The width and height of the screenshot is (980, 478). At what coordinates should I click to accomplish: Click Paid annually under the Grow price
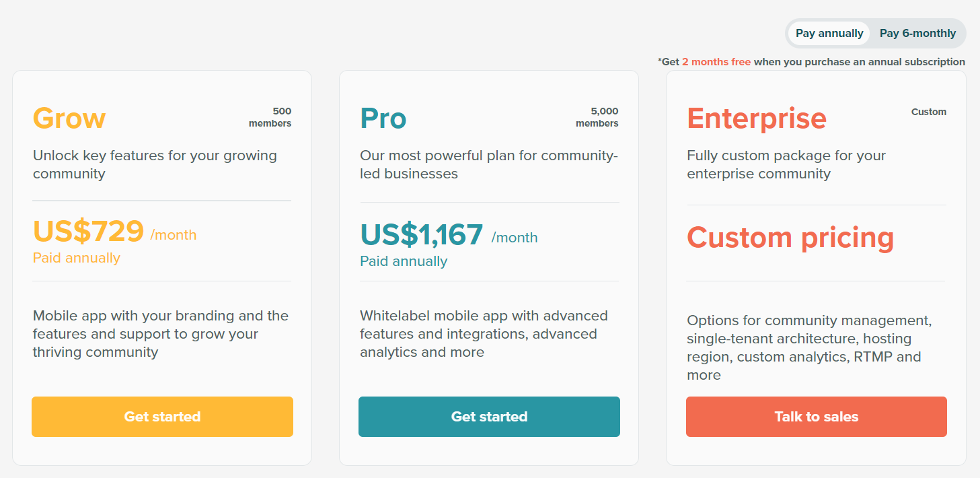[77, 258]
